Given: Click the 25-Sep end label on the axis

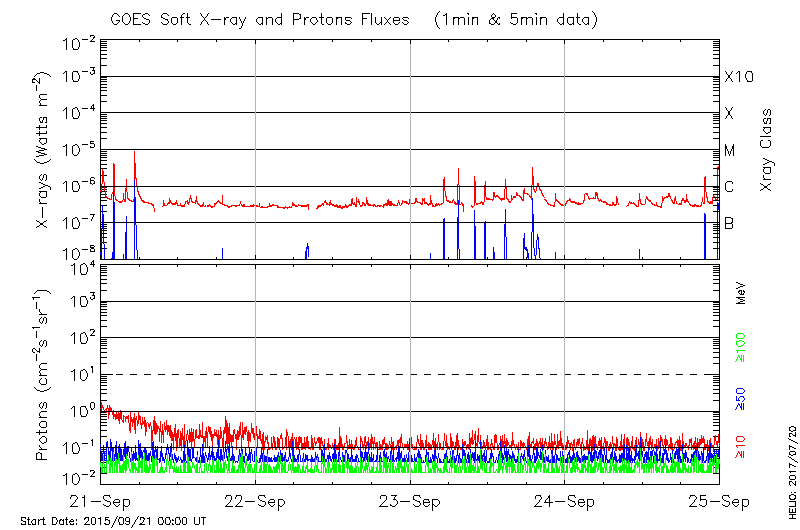Looking at the screenshot, I should [x=718, y=501].
